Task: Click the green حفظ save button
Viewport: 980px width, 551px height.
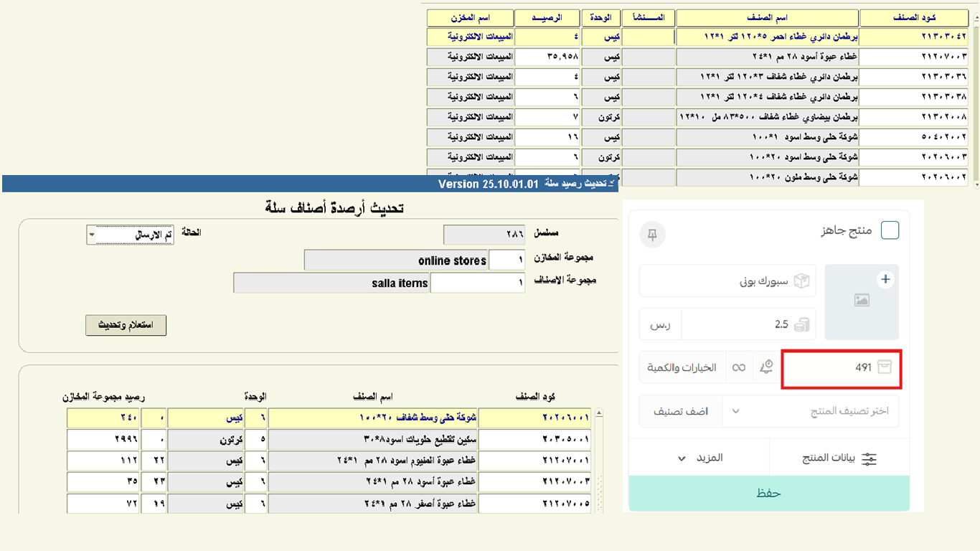Action: click(768, 494)
